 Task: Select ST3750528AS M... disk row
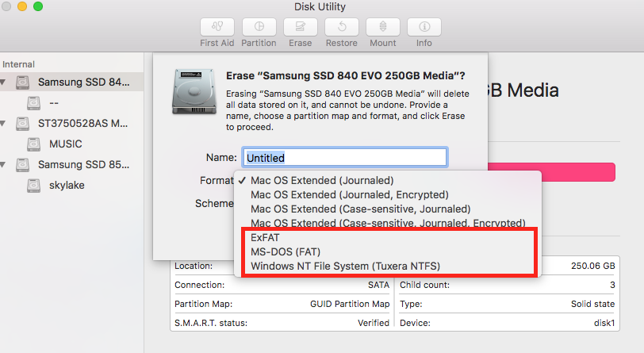pyautogui.click(x=72, y=123)
